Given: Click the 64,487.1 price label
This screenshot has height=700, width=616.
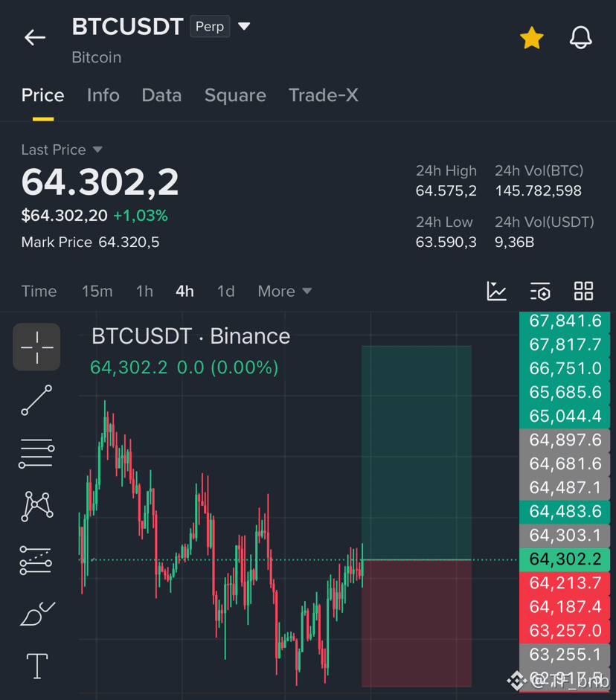Looking at the screenshot, I should click(565, 487).
